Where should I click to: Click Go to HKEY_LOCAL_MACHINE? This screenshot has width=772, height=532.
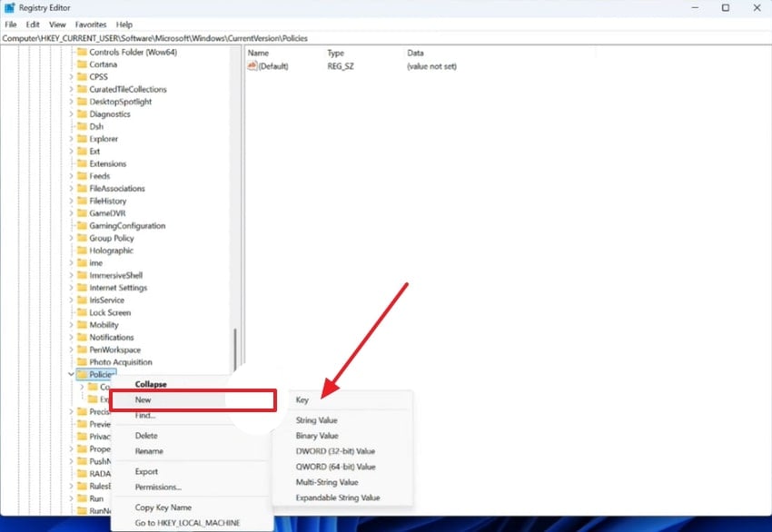point(191,524)
